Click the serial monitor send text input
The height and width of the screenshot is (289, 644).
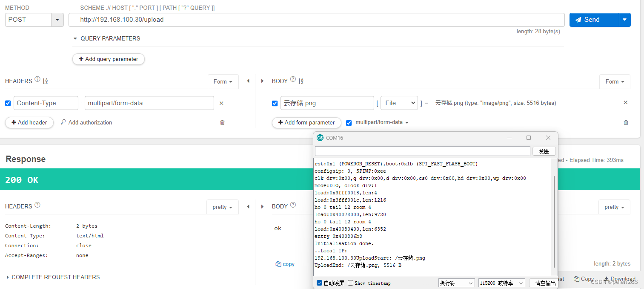423,151
